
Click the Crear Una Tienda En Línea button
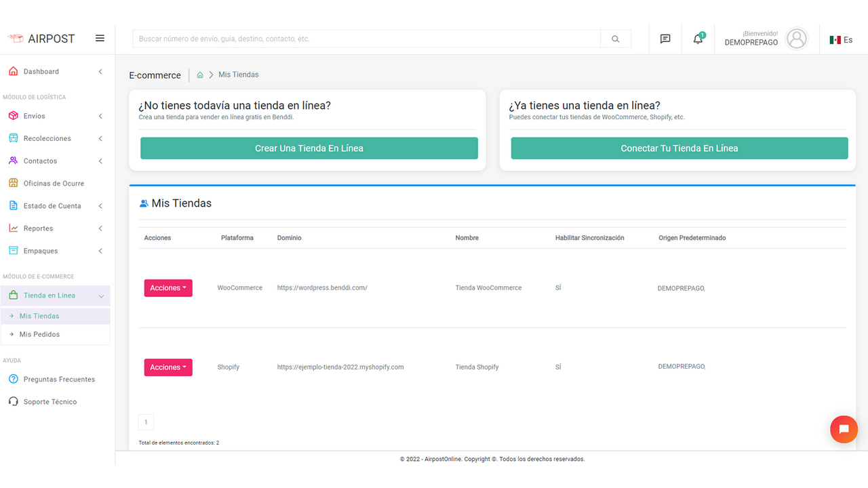(x=309, y=148)
